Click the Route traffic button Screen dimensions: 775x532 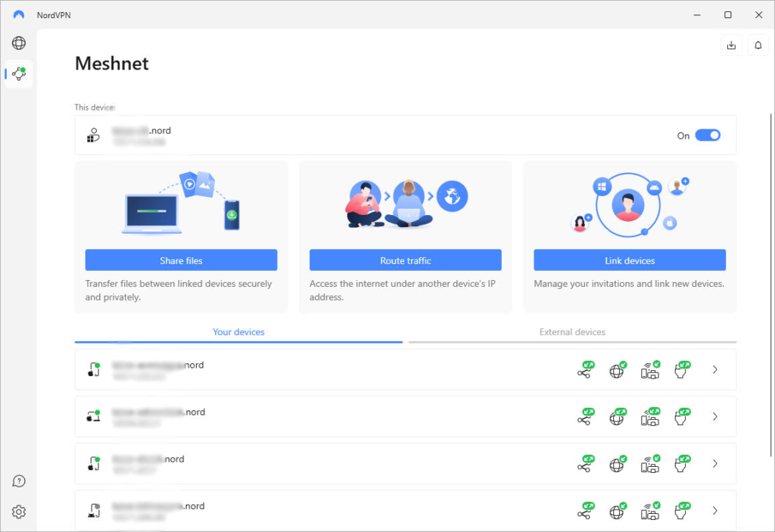coord(406,260)
